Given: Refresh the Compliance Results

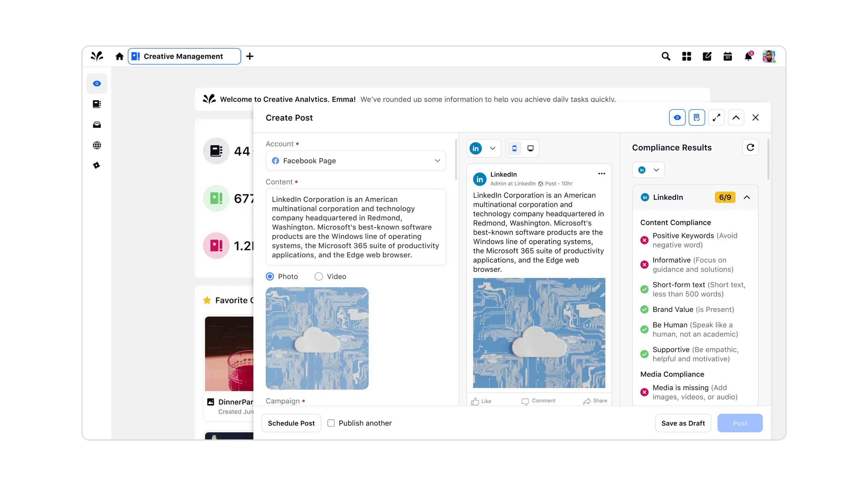Looking at the screenshot, I should pyautogui.click(x=750, y=148).
